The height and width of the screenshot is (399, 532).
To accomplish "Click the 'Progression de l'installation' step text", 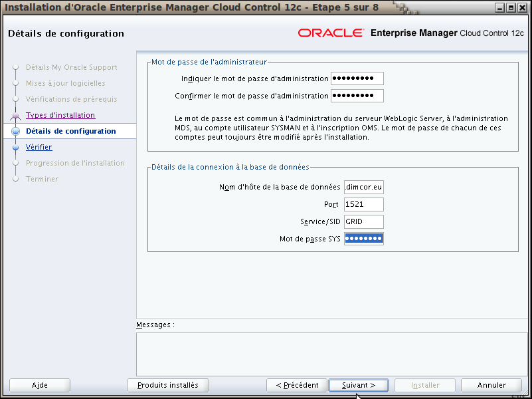I will pos(75,163).
